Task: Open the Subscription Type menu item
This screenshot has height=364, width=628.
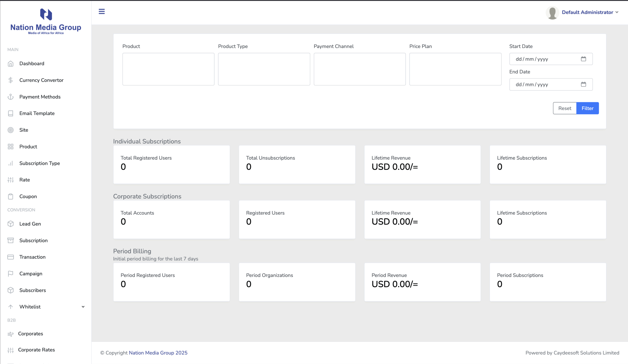Action: point(40,163)
